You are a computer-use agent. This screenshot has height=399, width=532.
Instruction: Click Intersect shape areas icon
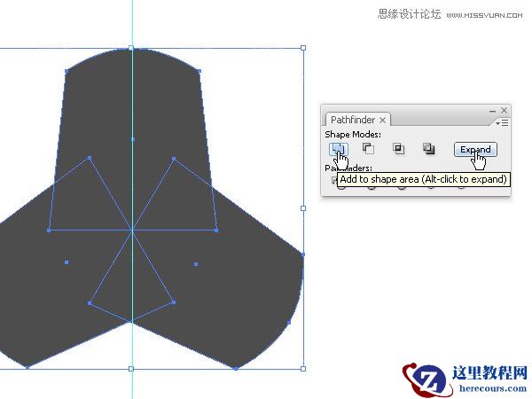click(x=399, y=149)
